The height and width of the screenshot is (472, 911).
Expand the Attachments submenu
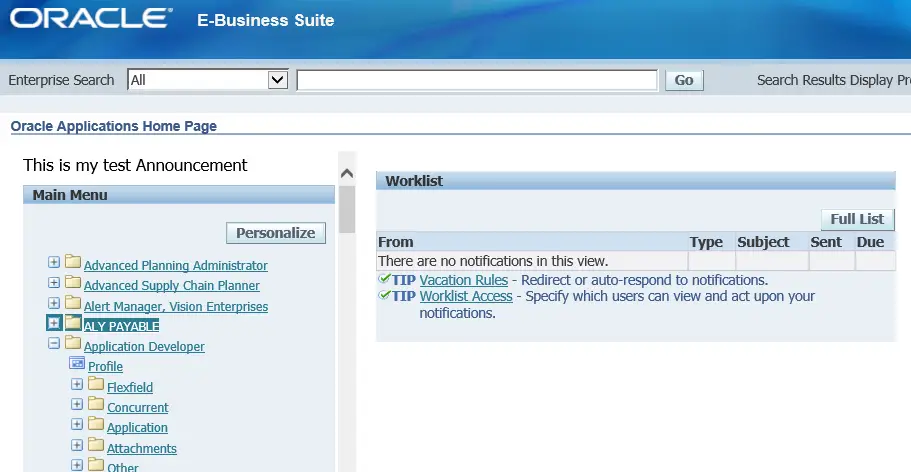[77, 445]
